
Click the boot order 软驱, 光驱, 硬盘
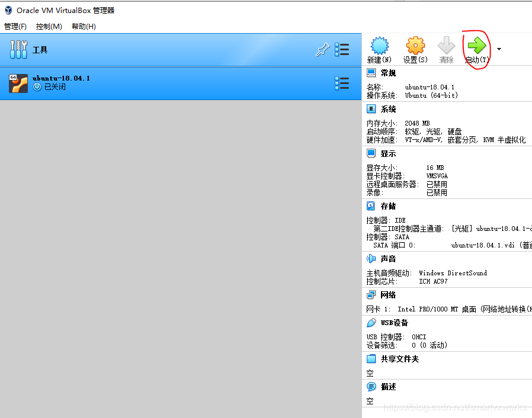point(433,131)
